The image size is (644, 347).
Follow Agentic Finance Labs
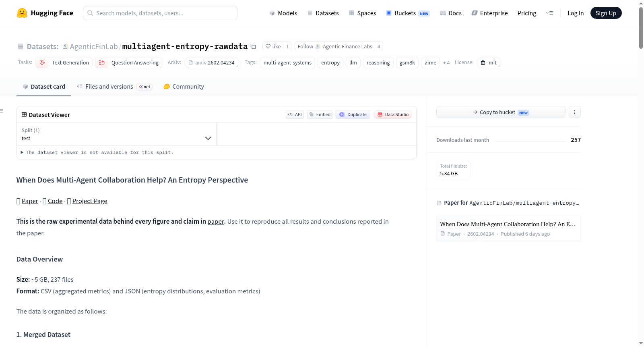[334, 46]
